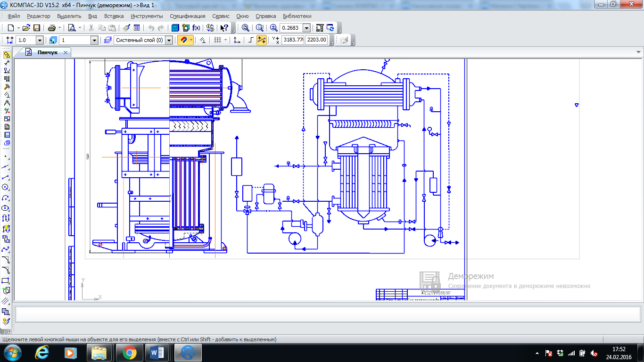Click the Cut scissors icon

[x=91, y=28]
